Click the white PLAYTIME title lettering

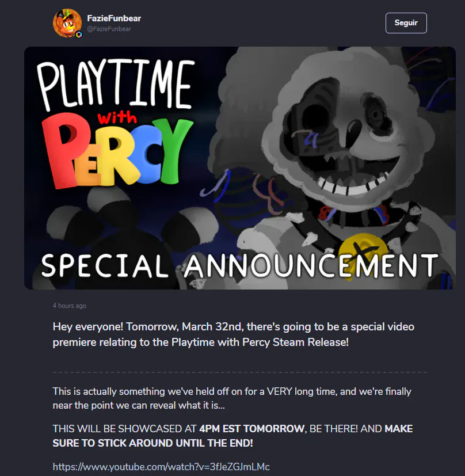pos(116,84)
